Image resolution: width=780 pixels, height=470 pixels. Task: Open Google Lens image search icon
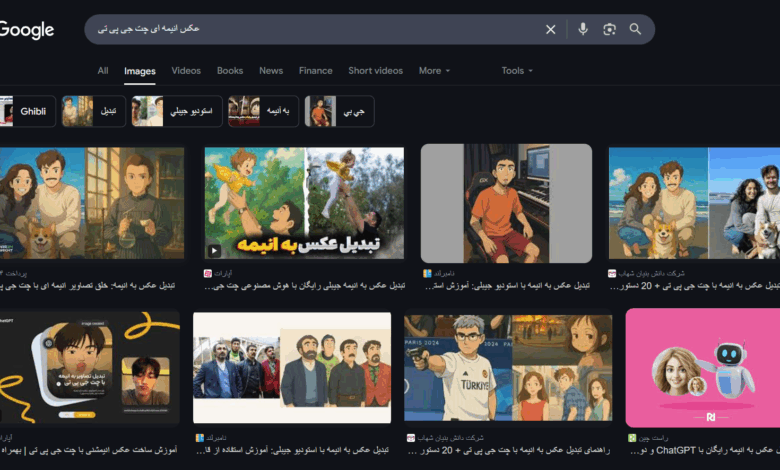pos(609,29)
